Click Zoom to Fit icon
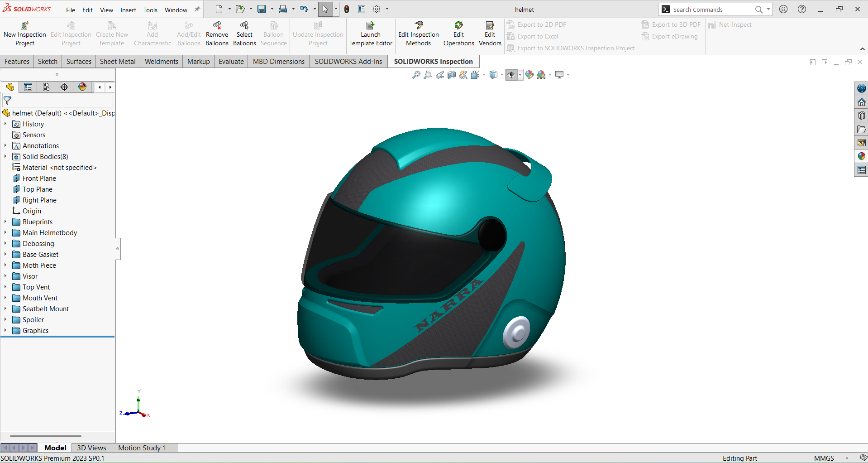This screenshot has height=463, width=868. (416, 75)
